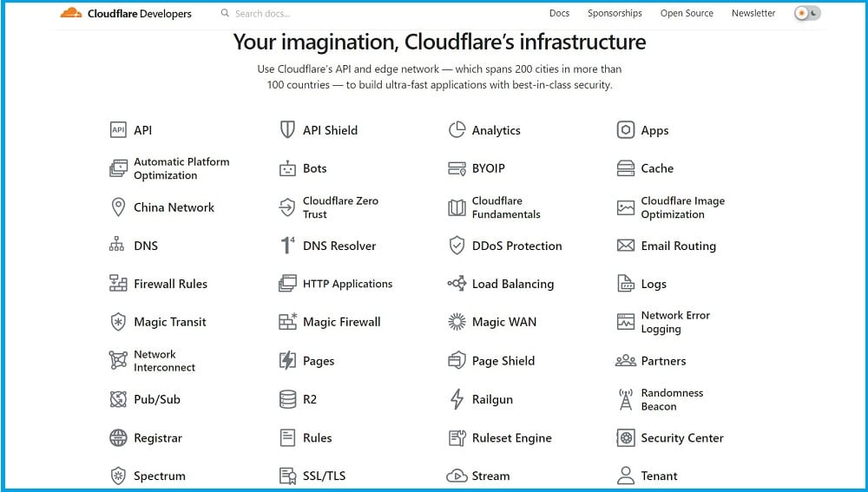Open the Sponsorships nav link
The height and width of the screenshot is (492, 868).
(x=615, y=13)
